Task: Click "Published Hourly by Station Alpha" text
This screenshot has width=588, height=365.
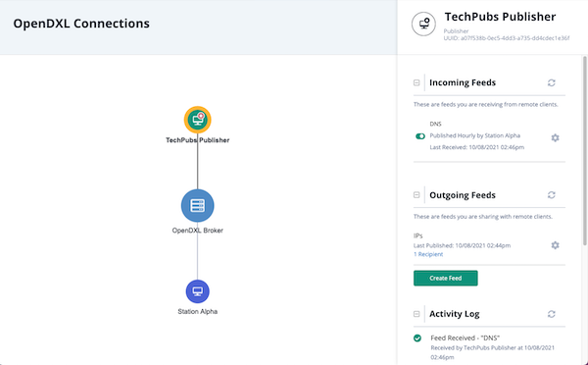Action: click(x=474, y=135)
